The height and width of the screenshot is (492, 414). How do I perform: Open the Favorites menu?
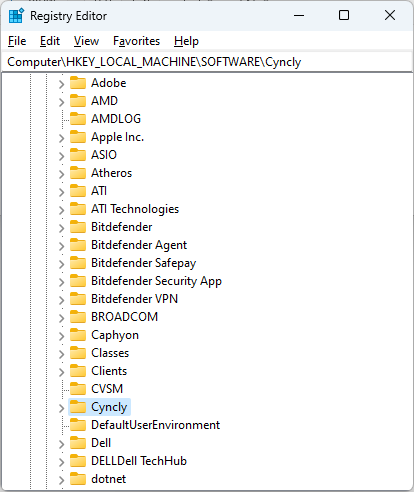pyautogui.click(x=136, y=41)
